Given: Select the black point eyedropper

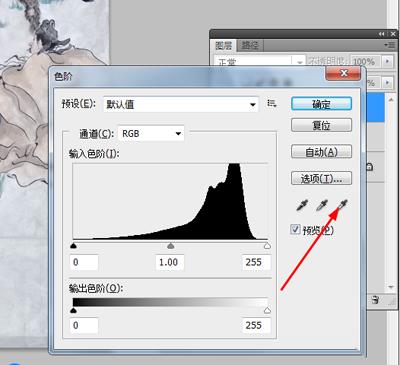Looking at the screenshot, I should point(302,205).
